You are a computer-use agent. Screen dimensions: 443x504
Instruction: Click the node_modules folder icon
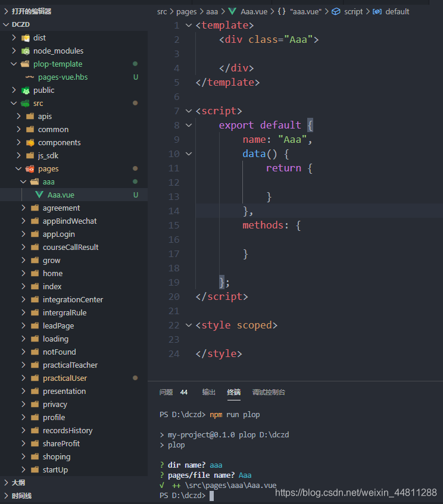(x=26, y=51)
